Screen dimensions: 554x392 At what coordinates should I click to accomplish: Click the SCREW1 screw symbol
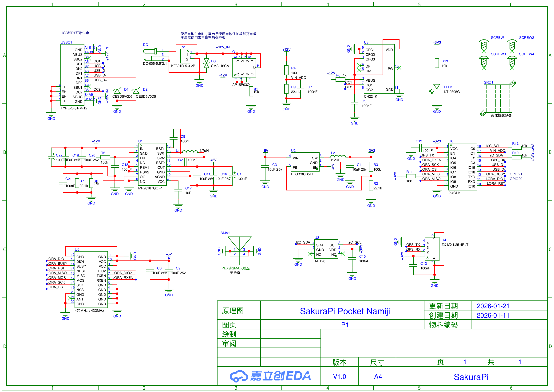pyautogui.click(x=484, y=45)
